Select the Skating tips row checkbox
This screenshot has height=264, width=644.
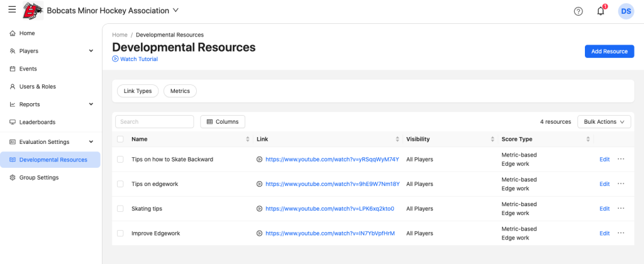(x=120, y=209)
